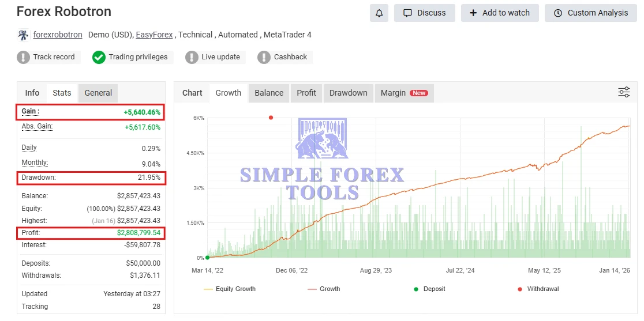644x321 pixels.
Task: Click the Abs. Gain value +5,617.60%
Action: tap(143, 127)
